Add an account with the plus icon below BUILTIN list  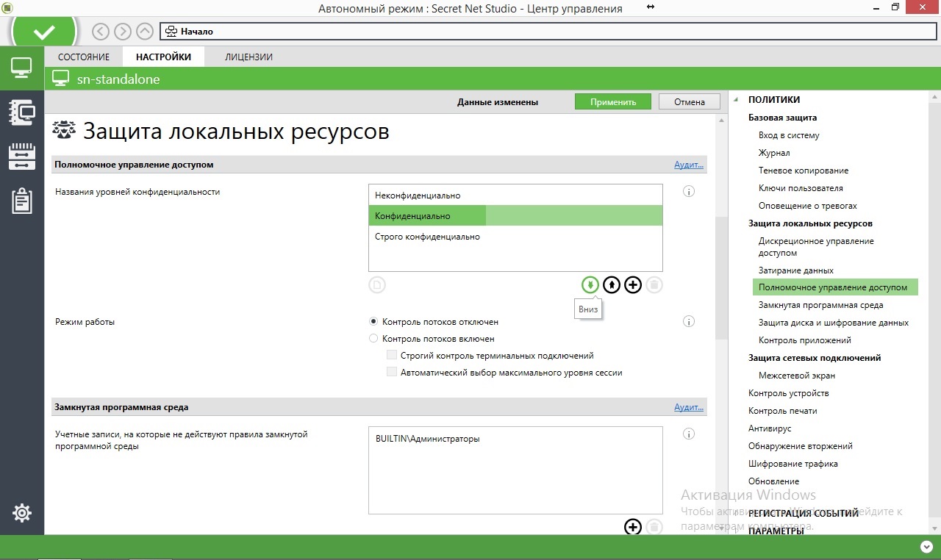tap(633, 526)
